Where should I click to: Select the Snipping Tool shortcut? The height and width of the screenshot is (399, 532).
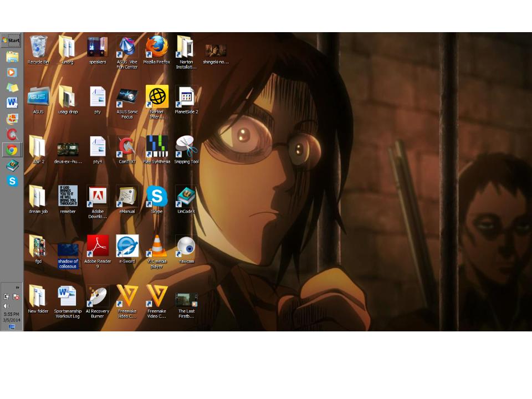186,150
